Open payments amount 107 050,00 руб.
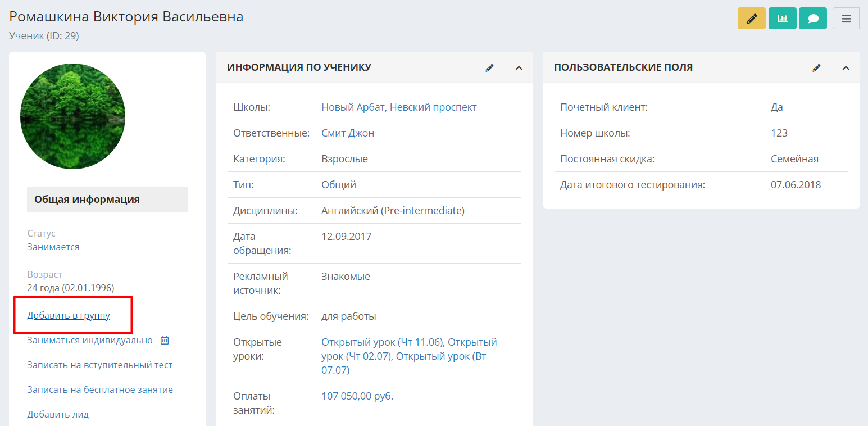This screenshot has width=868, height=426. 357,396
